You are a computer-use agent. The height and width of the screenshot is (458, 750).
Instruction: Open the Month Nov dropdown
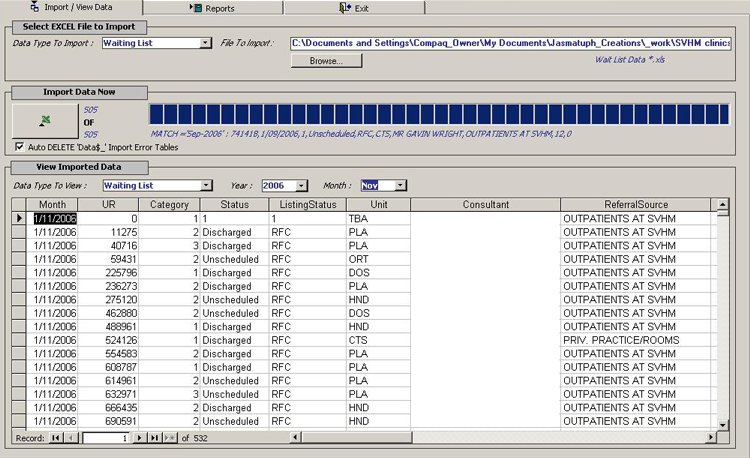(401, 185)
